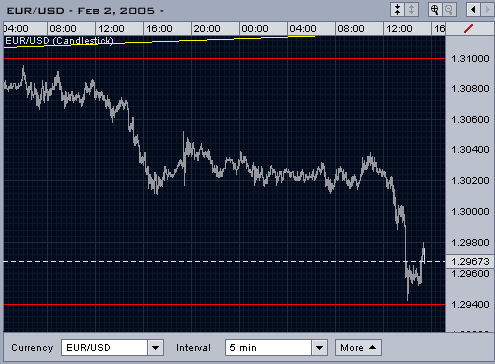Click the 1.30800 price axis label

click(x=470, y=89)
